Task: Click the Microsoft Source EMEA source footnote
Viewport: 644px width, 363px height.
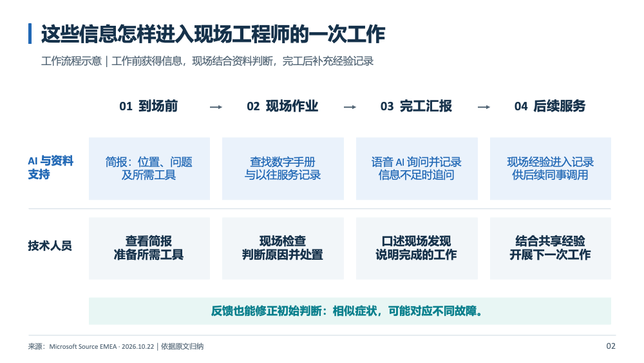Action: pyautogui.click(x=116, y=346)
